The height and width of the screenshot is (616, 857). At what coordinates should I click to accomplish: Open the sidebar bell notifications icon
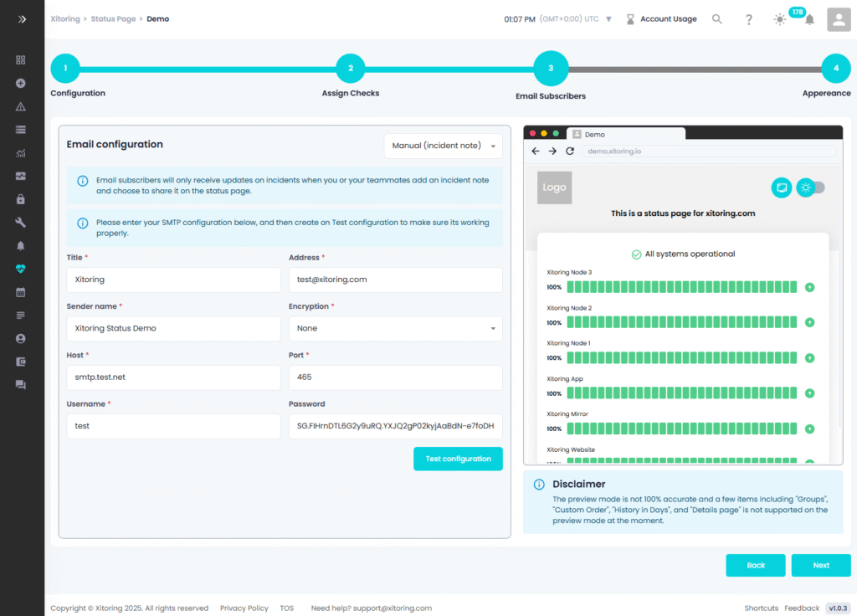click(21, 245)
